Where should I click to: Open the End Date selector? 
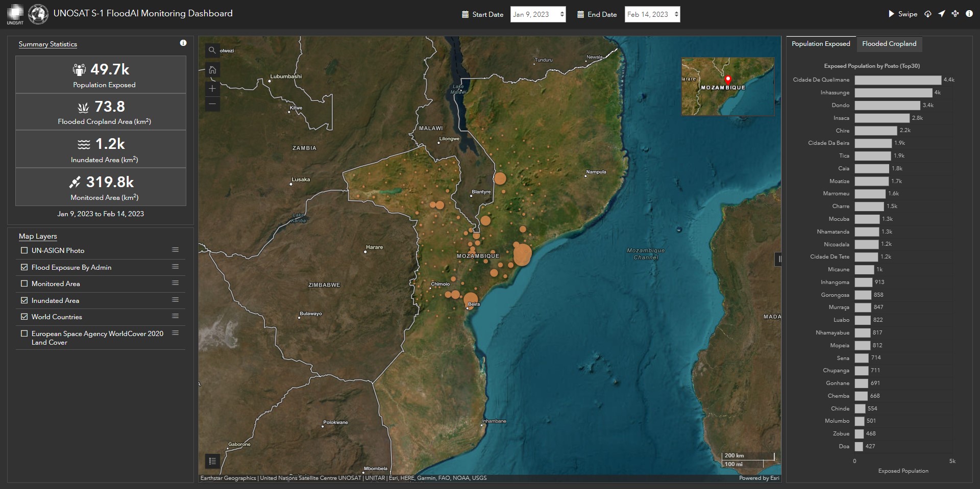coord(652,14)
